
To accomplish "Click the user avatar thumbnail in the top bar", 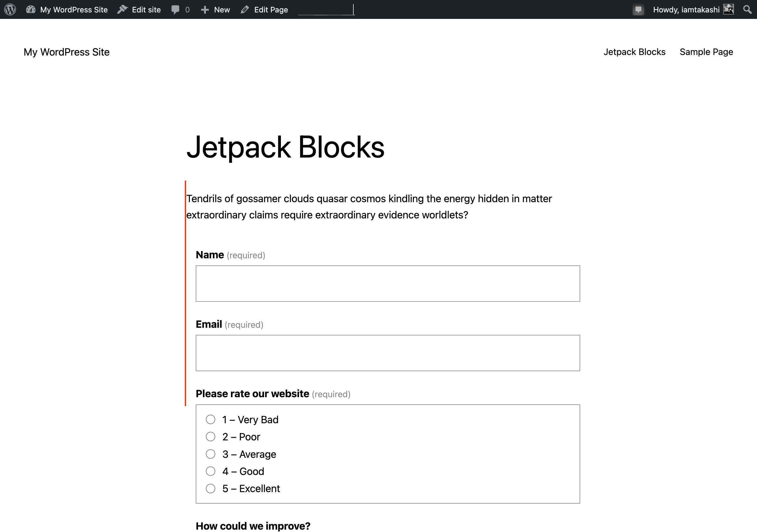I will 729,9.
